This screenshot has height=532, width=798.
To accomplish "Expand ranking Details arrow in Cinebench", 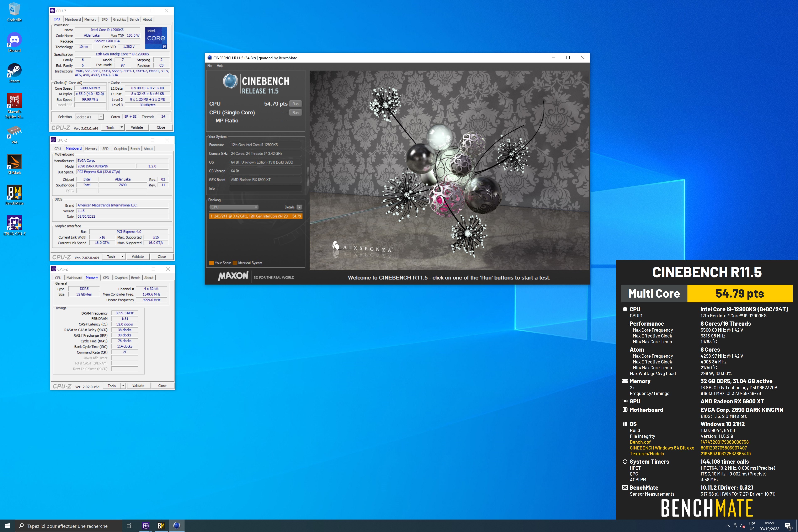I will (299, 207).
